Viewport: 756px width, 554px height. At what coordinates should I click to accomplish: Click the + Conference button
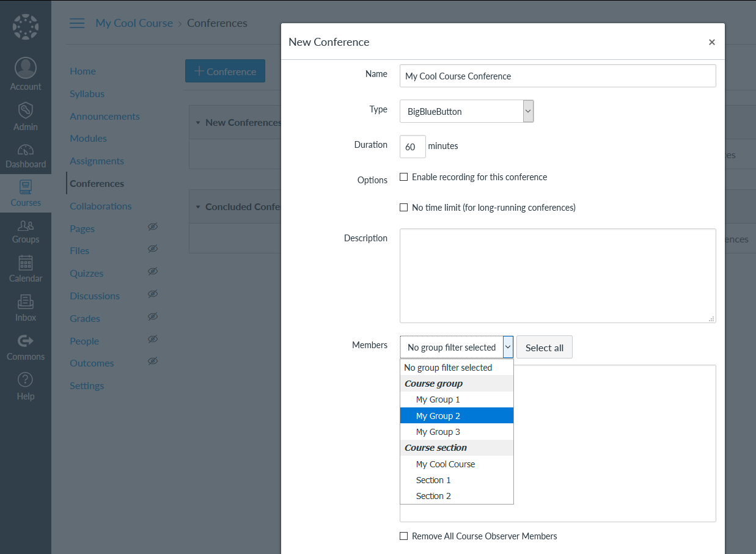coord(225,71)
